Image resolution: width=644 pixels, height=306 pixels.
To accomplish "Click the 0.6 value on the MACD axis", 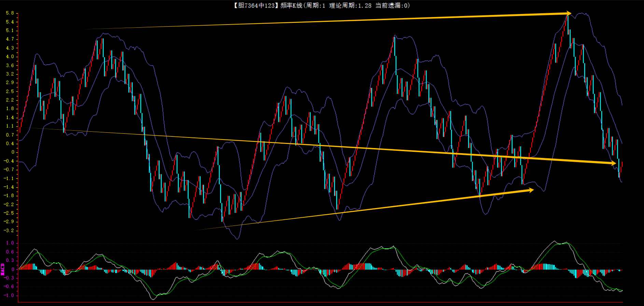I will coord(10,252).
